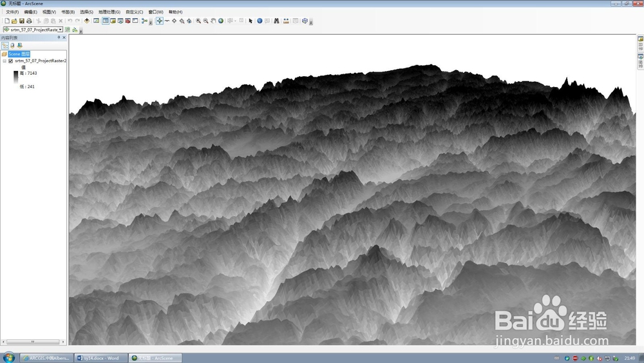This screenshot has height=363, width=644.
Task: Open the Python window
Action: click(x=135, y=21)
